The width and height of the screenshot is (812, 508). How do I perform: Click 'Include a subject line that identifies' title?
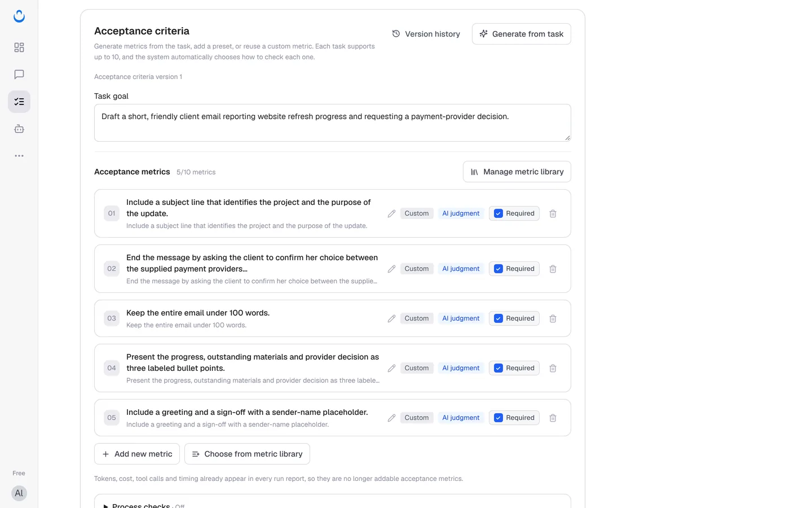(x=249, y=208)
